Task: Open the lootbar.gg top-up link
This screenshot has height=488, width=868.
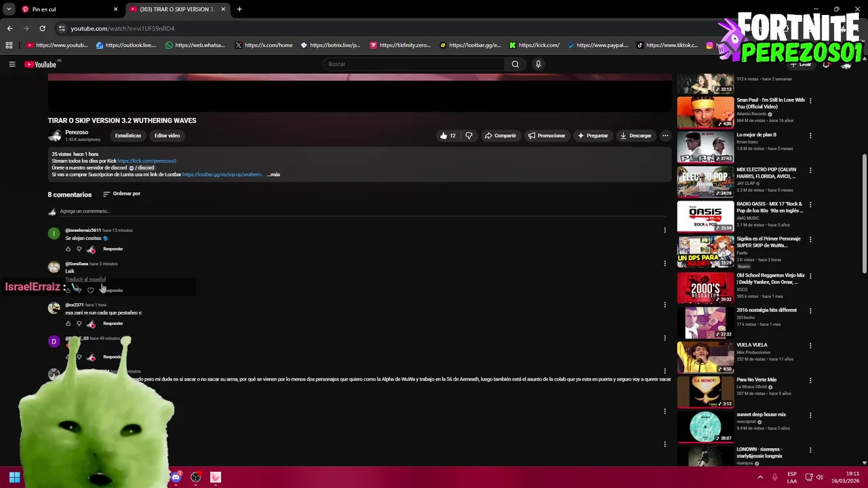Action: coord(222,174)
